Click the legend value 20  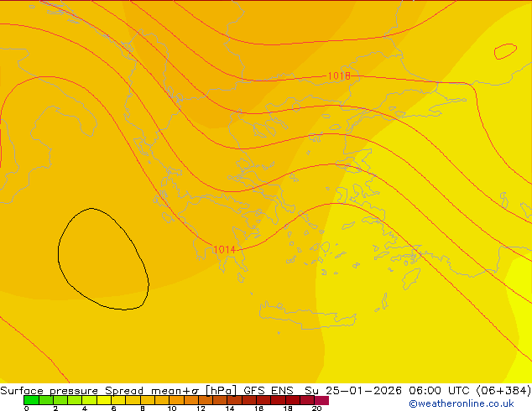tap(316, 408)
